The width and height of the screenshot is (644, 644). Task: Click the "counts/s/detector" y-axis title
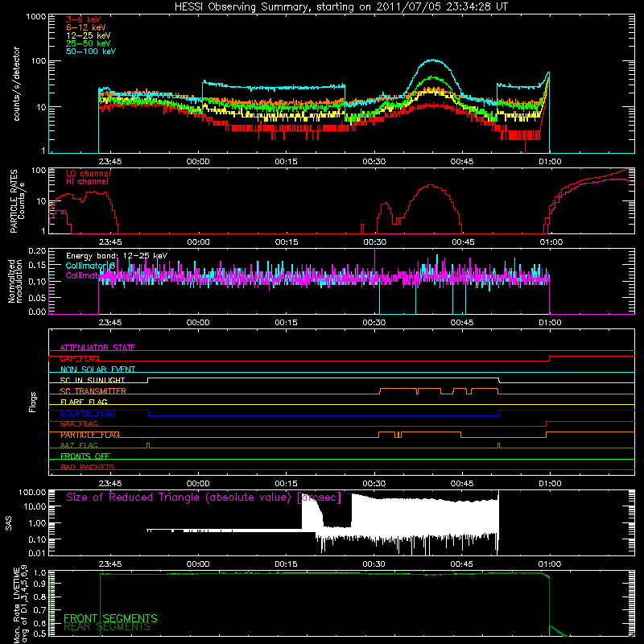tap(17, 84)
